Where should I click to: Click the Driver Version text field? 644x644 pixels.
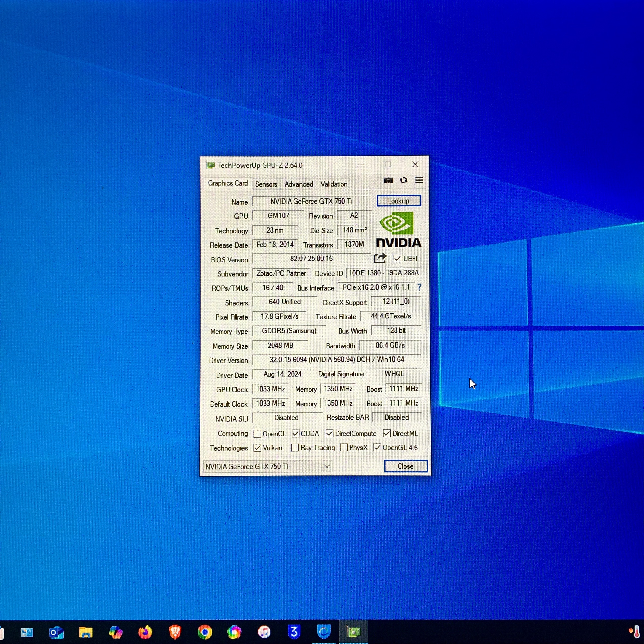pos(337,360)
